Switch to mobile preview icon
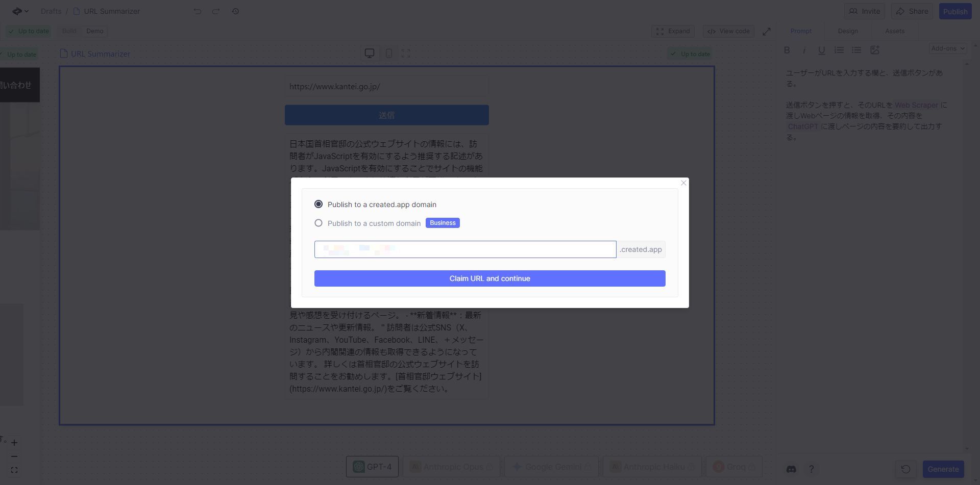The width and height of the screenshot is (980, 485). (388, 53)
